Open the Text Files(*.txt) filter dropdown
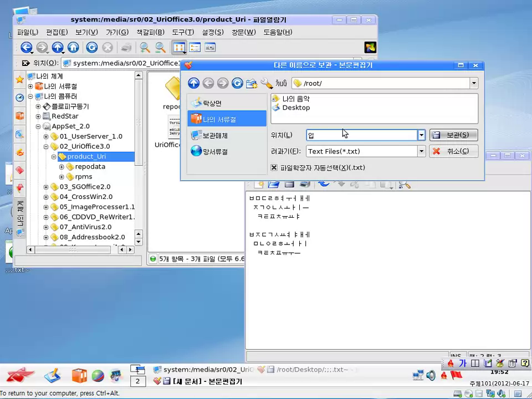532x399 pixels. point(421,151)
